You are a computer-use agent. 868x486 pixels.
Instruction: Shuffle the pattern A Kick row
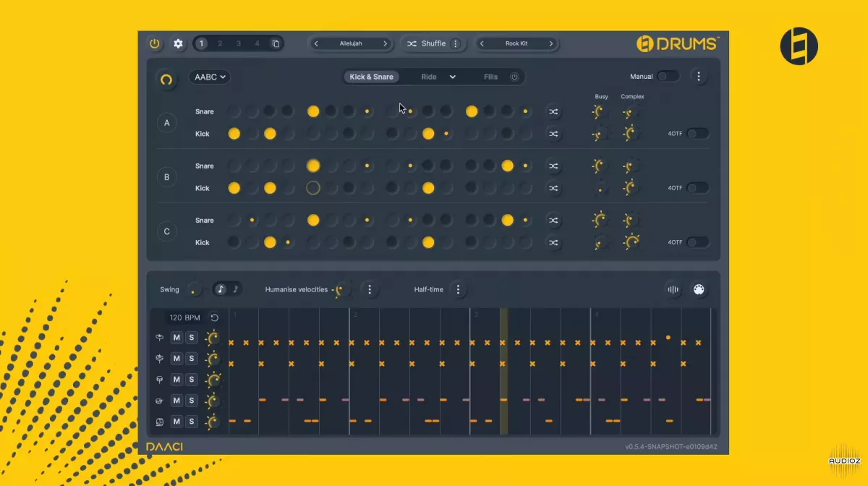[553, 134]
